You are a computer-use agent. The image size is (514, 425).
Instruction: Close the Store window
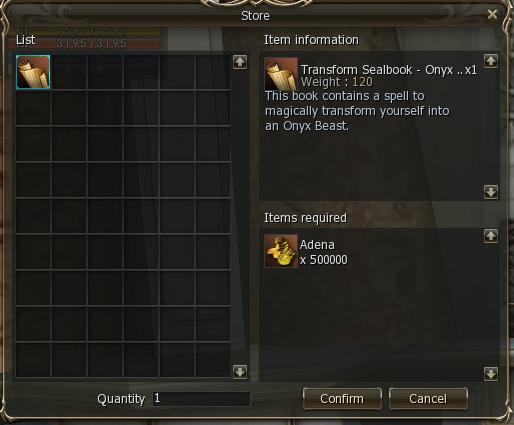click(492, 14)
